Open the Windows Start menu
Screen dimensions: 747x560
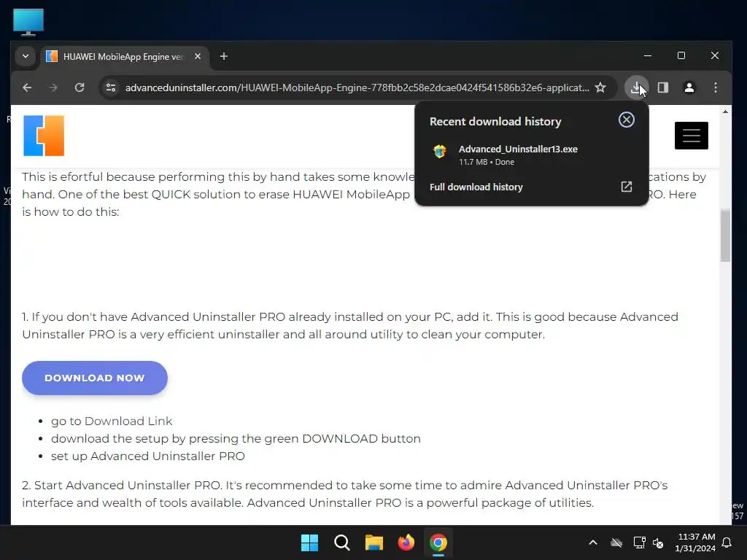309,542
